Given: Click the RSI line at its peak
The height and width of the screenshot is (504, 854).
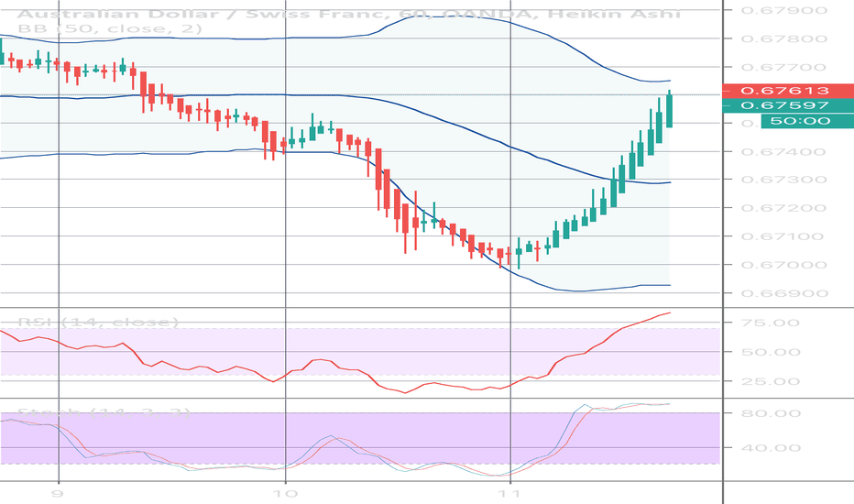Looking at the screenshot, I should coord(669,313).
